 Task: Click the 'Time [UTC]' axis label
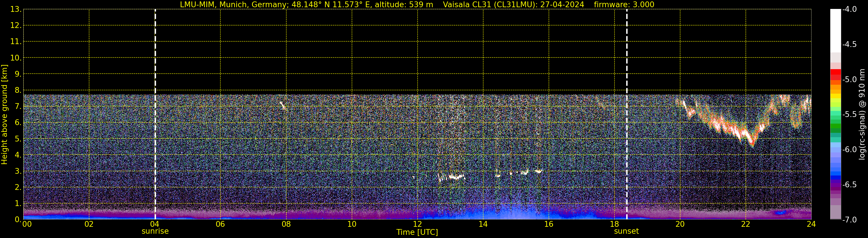click(417, 232)
